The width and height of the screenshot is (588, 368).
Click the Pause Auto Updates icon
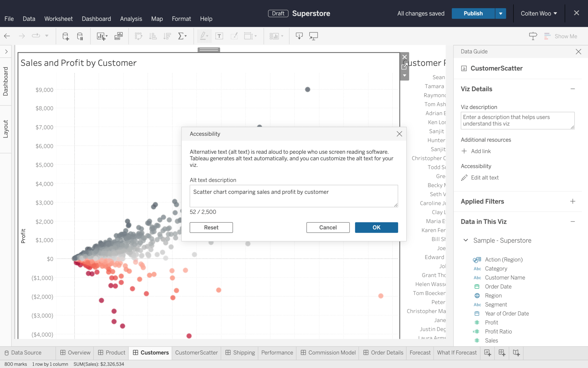[80, 36]
